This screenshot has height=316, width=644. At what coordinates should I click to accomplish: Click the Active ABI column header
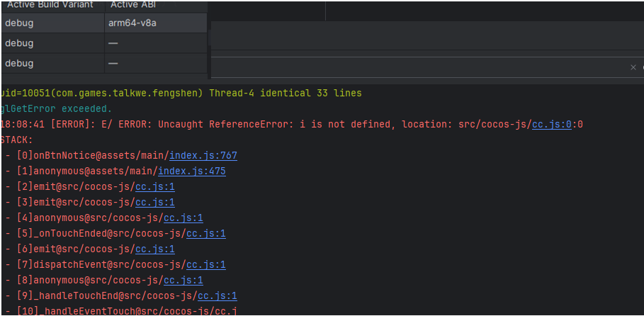click(x=134, y=5)
